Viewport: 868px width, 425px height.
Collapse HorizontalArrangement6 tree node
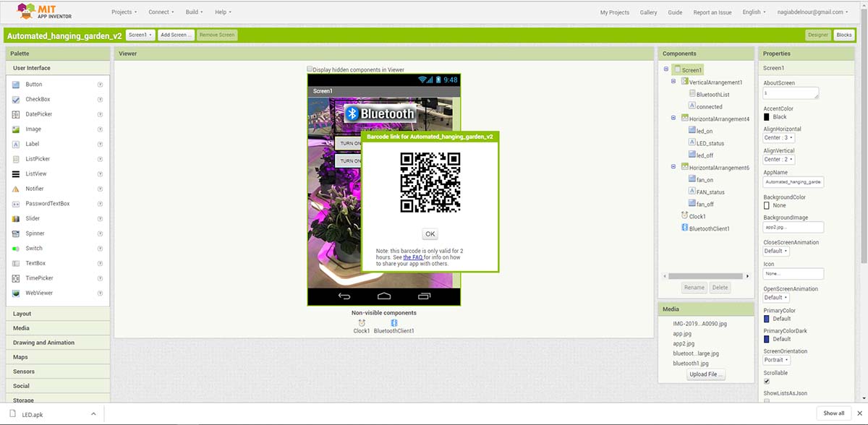pos(674,167)
